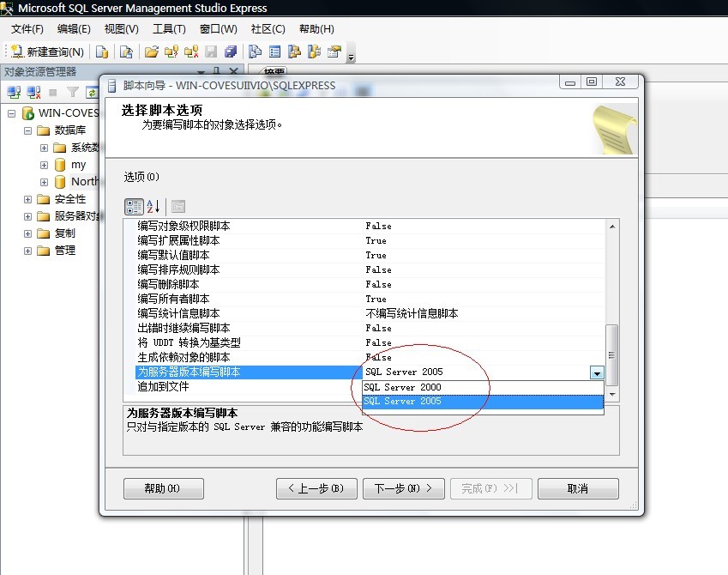Click New Query (新建查询) toolbar button
This screenshot has height=575, width=728.
(47, 51)
